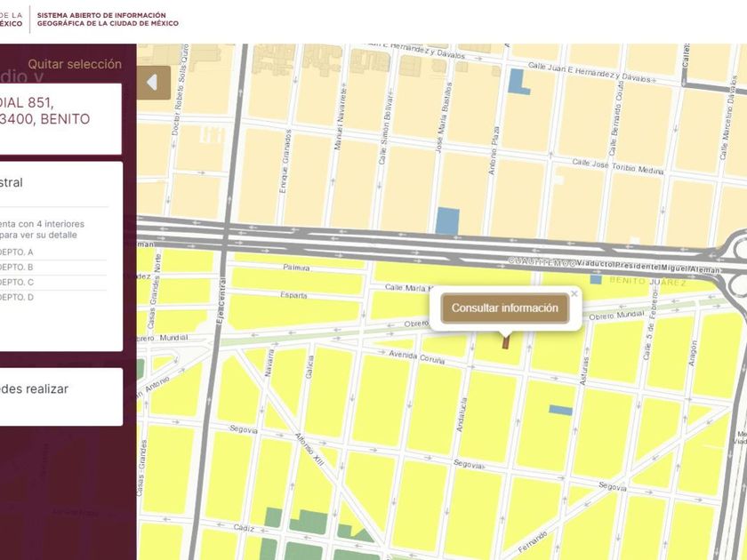The height and width of the screenshot is (560, 747).
Task: Click the blue parcel east of Andalucía street
Action: (560, 410)
